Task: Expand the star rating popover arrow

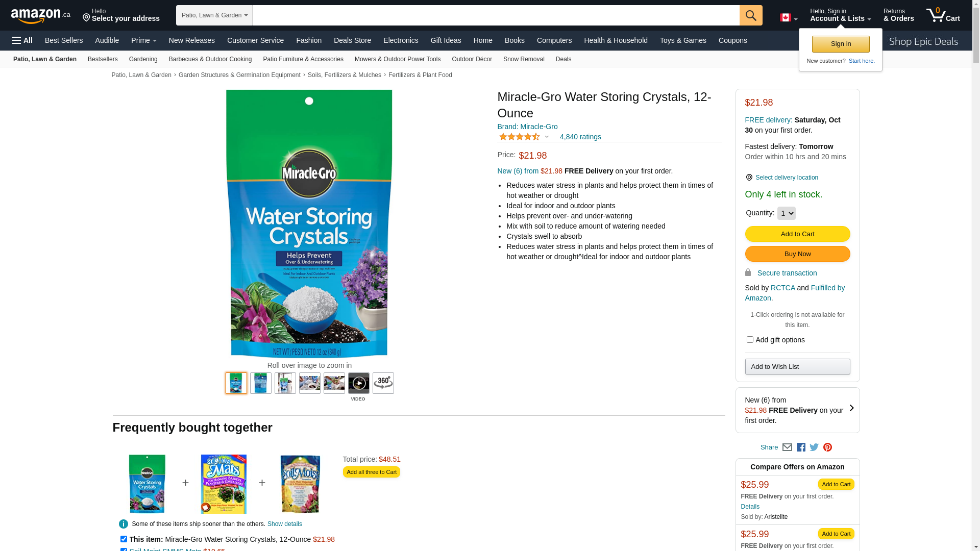Action: coord(547,137)
